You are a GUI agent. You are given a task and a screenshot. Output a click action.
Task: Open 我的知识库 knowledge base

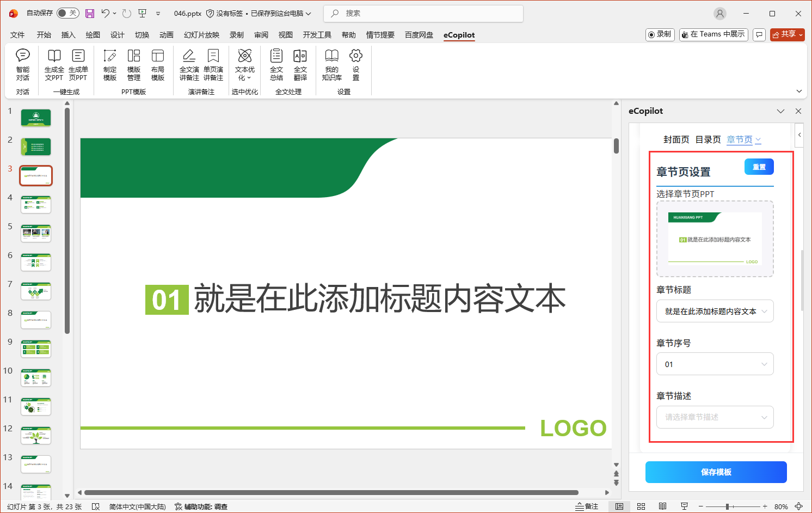[331, 64]
